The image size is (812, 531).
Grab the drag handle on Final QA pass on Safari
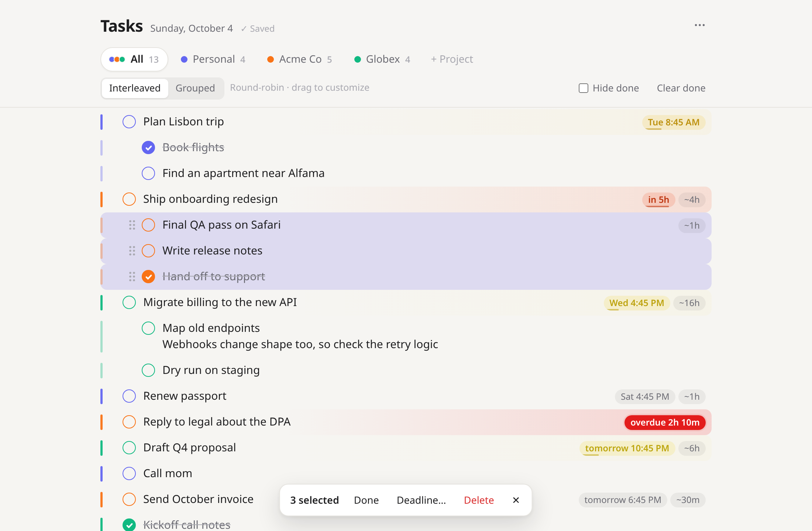tap(132, 225)
